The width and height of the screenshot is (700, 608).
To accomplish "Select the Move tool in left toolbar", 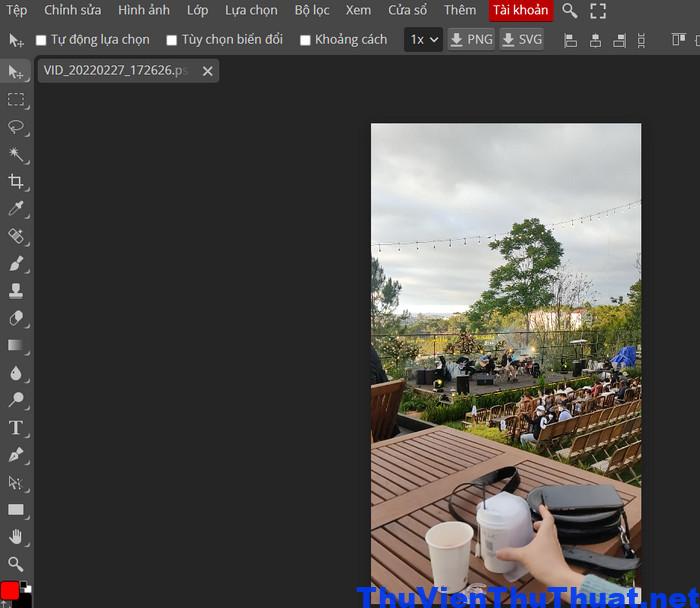I will point(16,71).
